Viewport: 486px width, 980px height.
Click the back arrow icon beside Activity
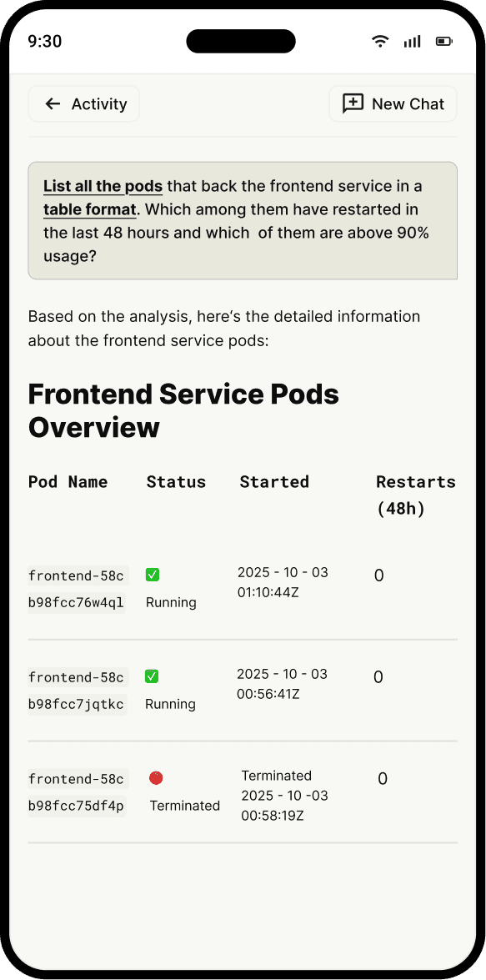52,103
